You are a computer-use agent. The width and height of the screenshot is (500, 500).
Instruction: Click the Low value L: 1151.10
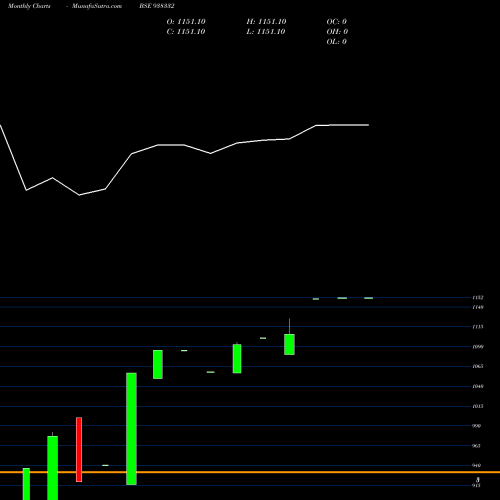point(266,32)
